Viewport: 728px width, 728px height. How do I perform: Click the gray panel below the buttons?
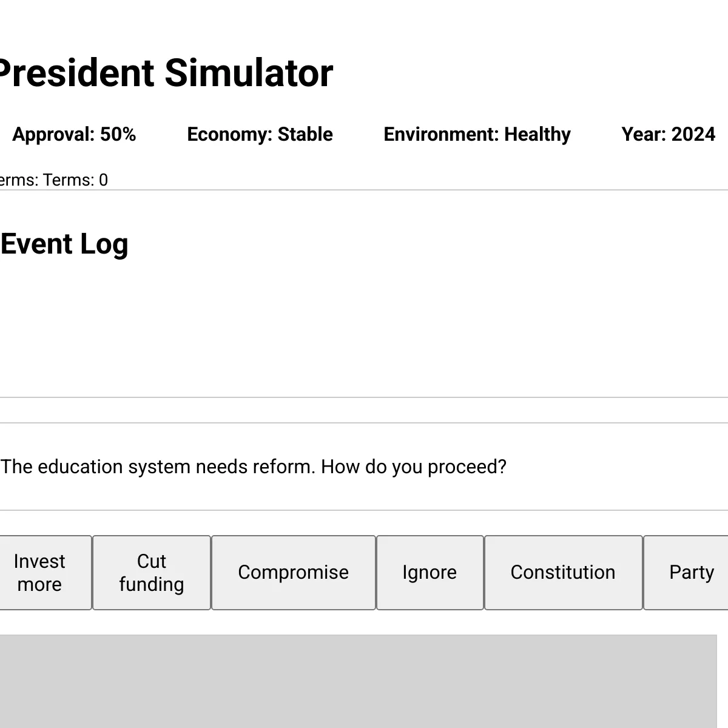pyautogui.click(x=358, y=681)
